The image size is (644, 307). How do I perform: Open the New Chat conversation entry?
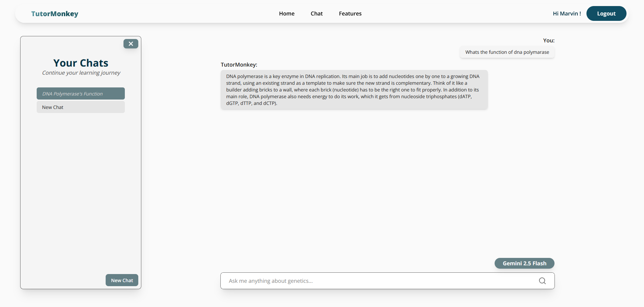click(80, 107)
